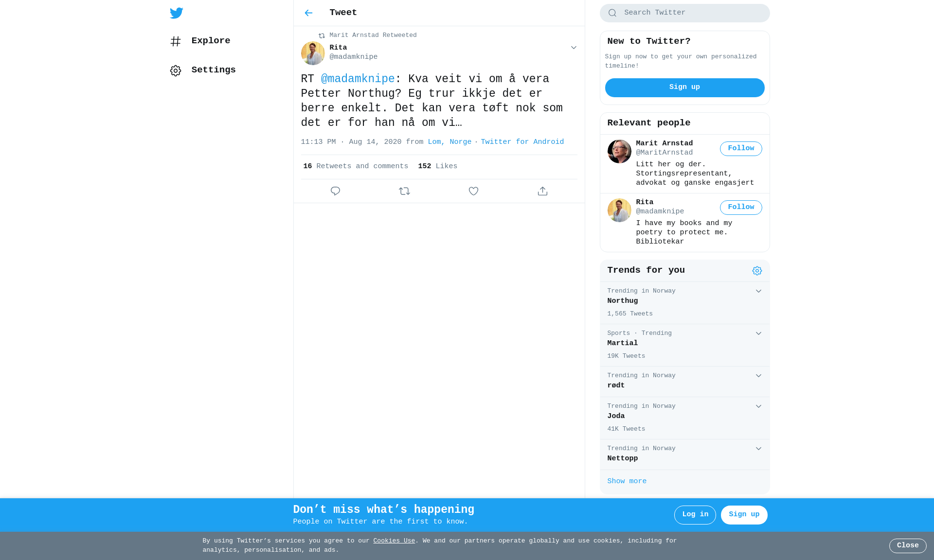This screenshot has width=934, height=560.
Task: Like the tweet with heart icon
Action: [473, 191]
